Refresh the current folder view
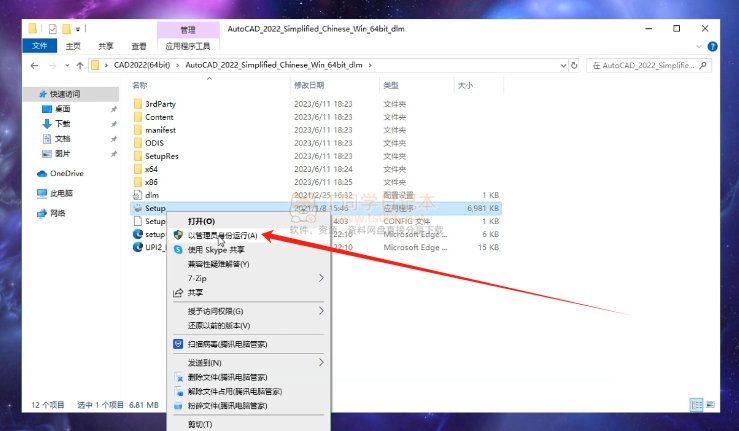 pos(574,66)
